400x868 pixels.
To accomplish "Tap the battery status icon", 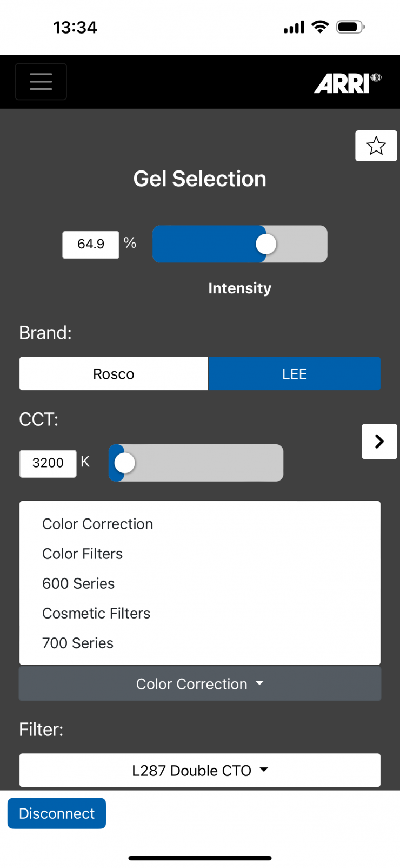I will (350, 27).
